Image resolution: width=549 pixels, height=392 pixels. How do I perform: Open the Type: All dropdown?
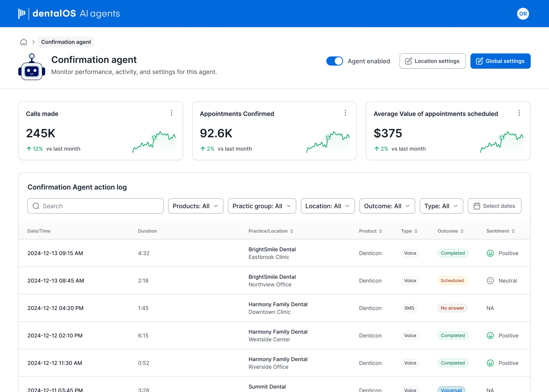(x=441, y=206)
